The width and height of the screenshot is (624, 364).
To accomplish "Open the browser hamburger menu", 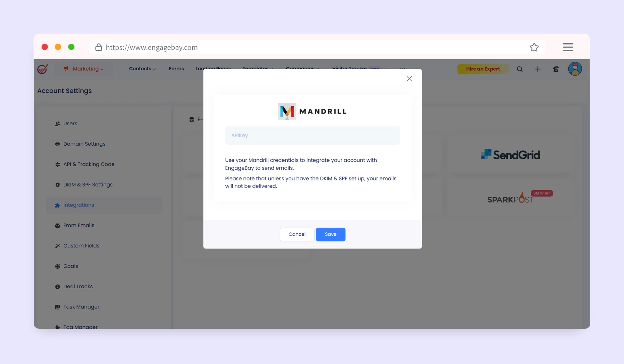I will 568,47.
